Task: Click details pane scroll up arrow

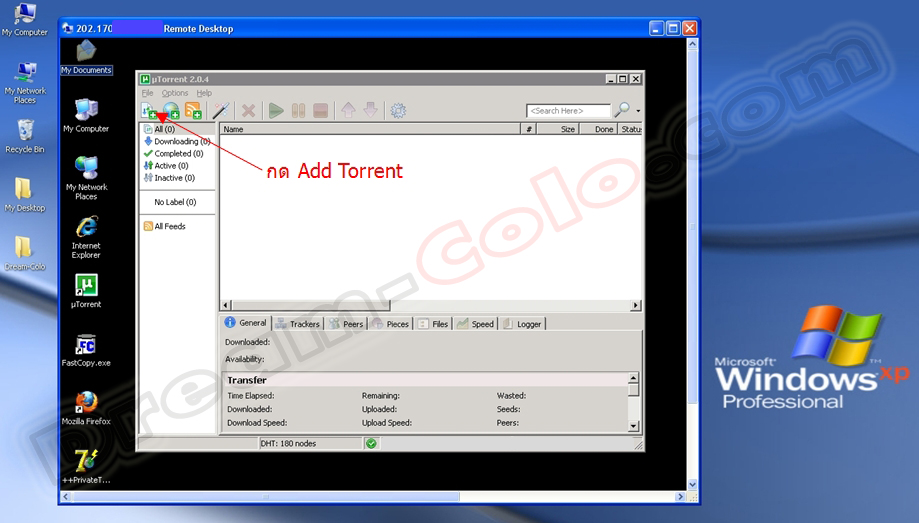Action: click(633, 378)
